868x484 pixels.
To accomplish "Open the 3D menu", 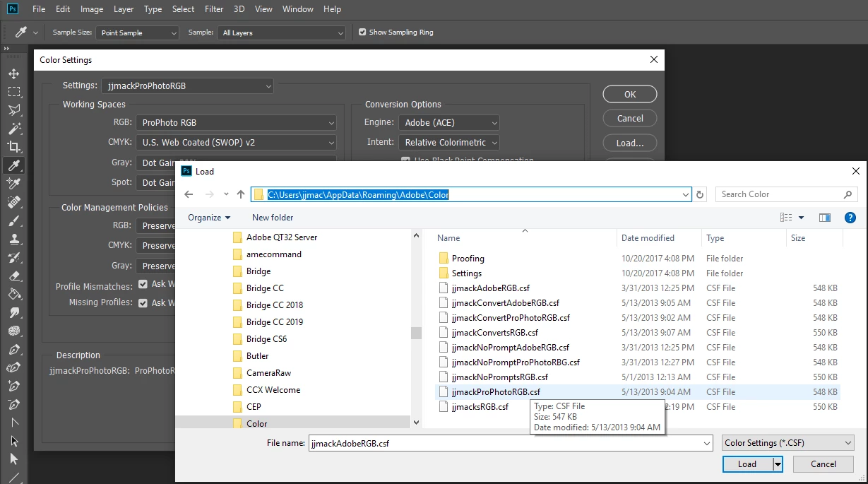I will pyautogui.click(x=239, y=9).
